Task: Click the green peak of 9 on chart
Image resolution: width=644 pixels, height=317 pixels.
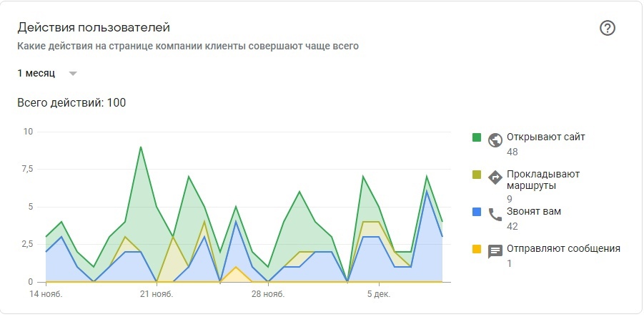Action: [x=141, y=147]
